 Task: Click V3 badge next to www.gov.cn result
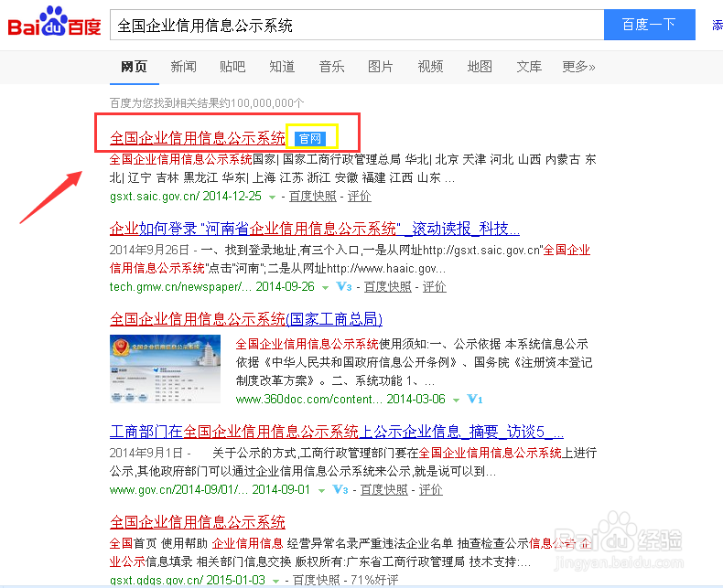click(x=340, y=489)
